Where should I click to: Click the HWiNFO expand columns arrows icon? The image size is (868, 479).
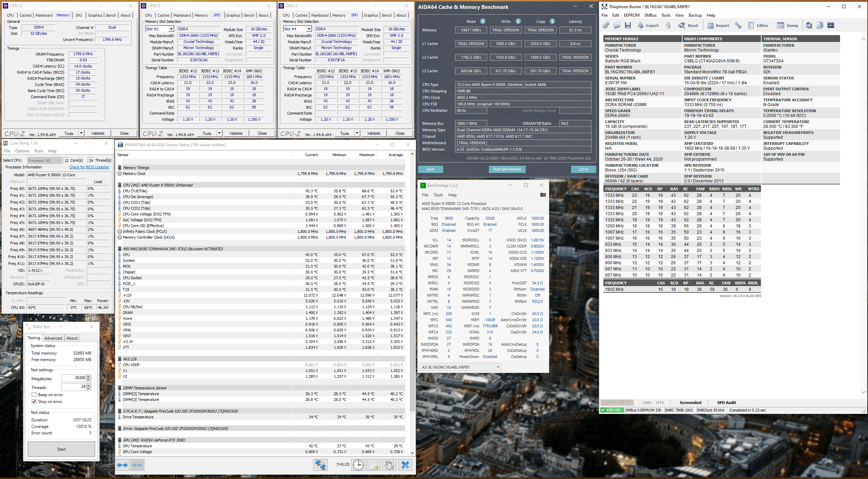(122, 465)
